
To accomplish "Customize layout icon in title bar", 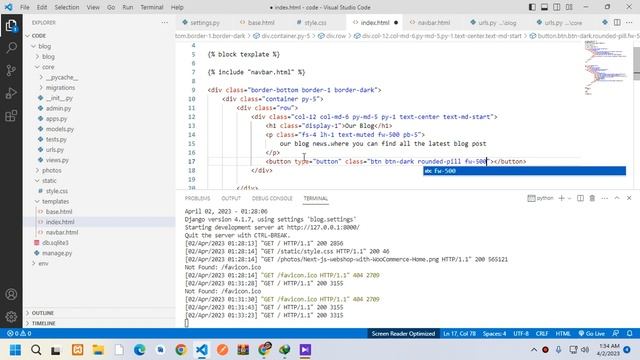I will coord(569,7).
